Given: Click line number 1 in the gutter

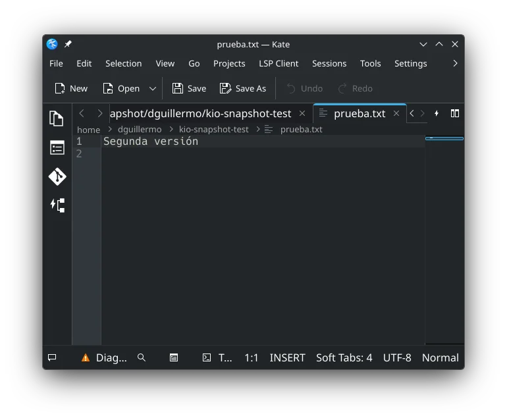Looking at the screenshot, I should (x=79, y=142).
